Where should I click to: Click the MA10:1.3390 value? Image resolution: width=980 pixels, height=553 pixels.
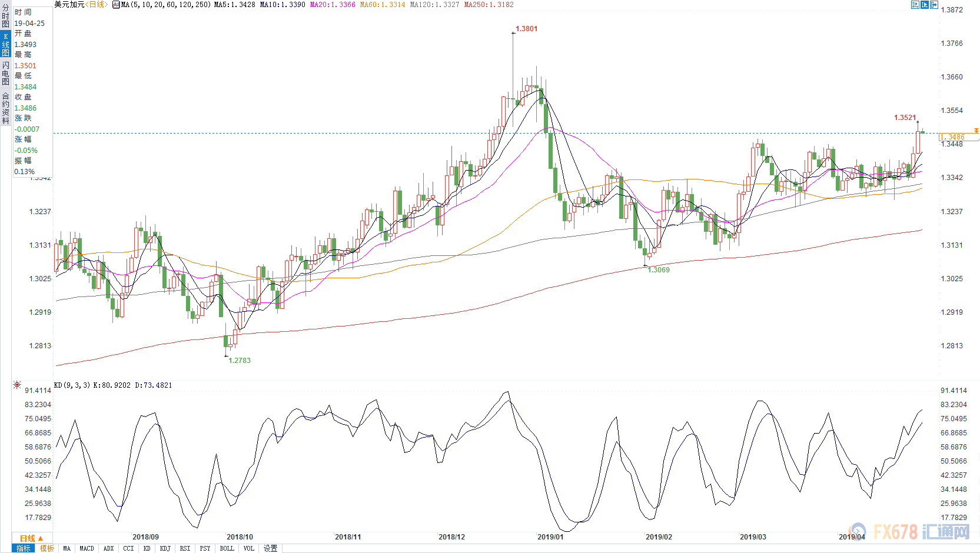click(x=283, y=5)
